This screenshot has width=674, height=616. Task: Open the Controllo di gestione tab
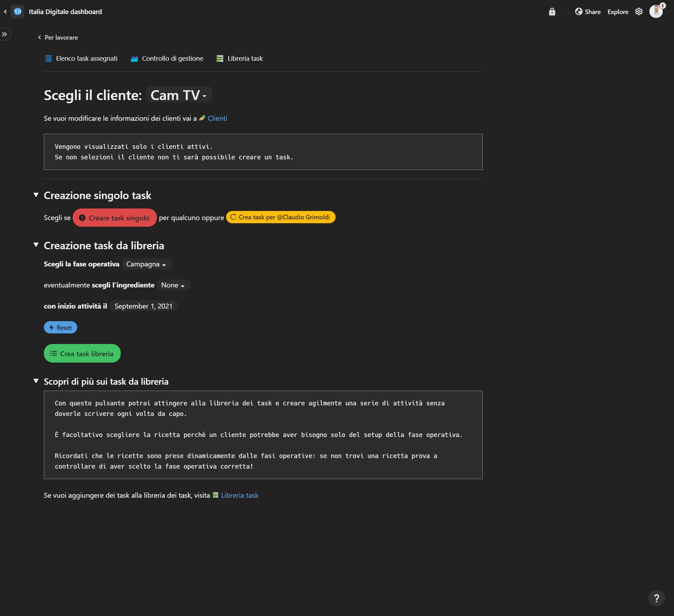(x=167, y=59)
